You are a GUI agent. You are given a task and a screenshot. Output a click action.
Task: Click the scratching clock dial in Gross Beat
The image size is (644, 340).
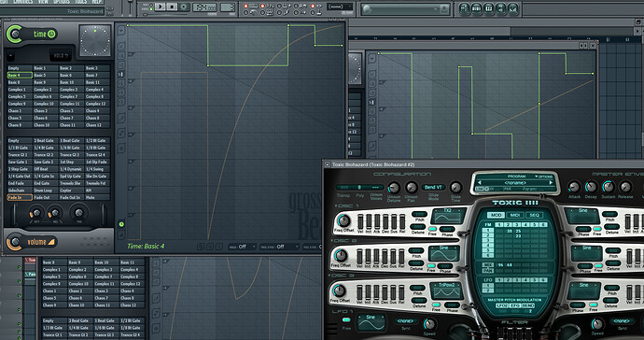(95, 41)
